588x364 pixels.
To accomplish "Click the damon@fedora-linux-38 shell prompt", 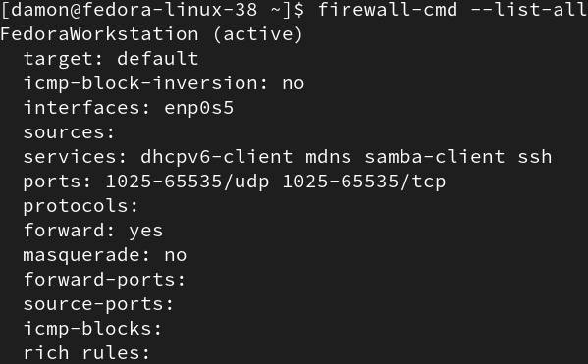I will pyautogui.click(x=152, y=10).
